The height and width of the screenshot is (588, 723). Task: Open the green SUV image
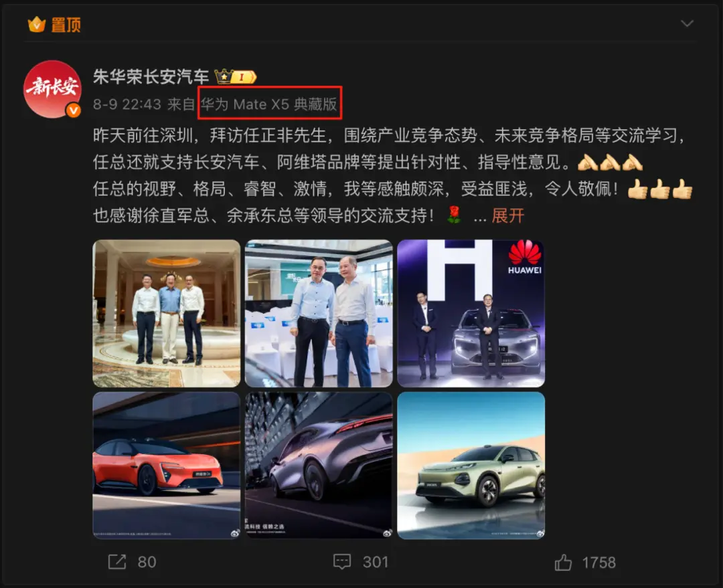(x=471, y=466)
